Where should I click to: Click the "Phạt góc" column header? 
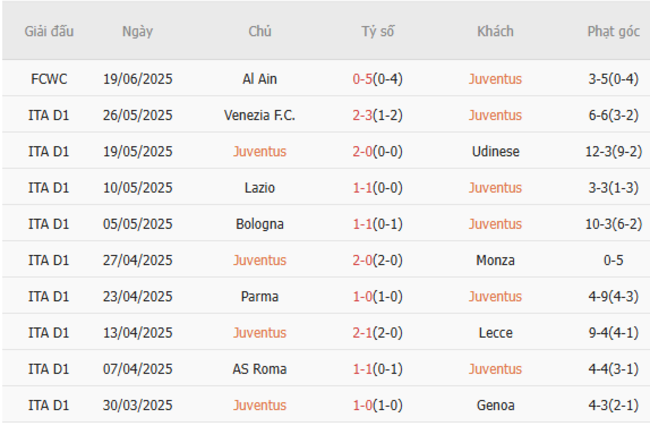[613, 31]
